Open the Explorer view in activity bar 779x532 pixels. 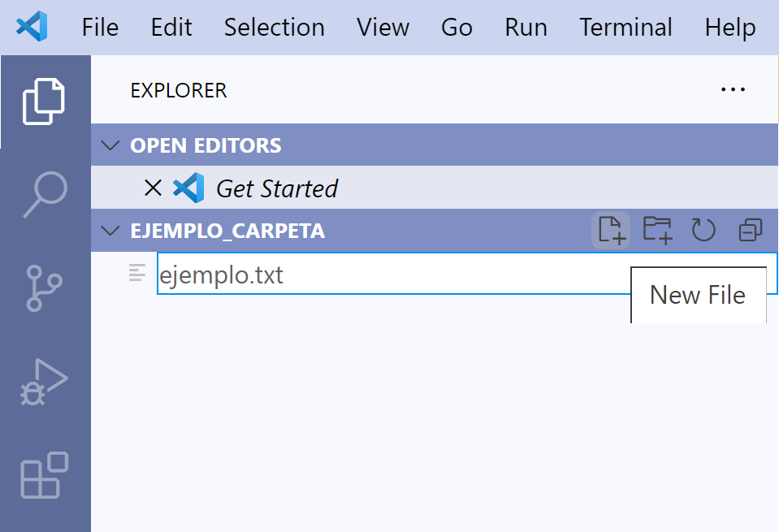44,102
